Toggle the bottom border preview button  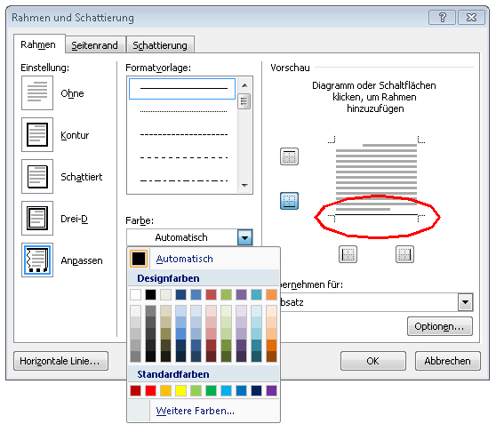click(x=289, y=201)
